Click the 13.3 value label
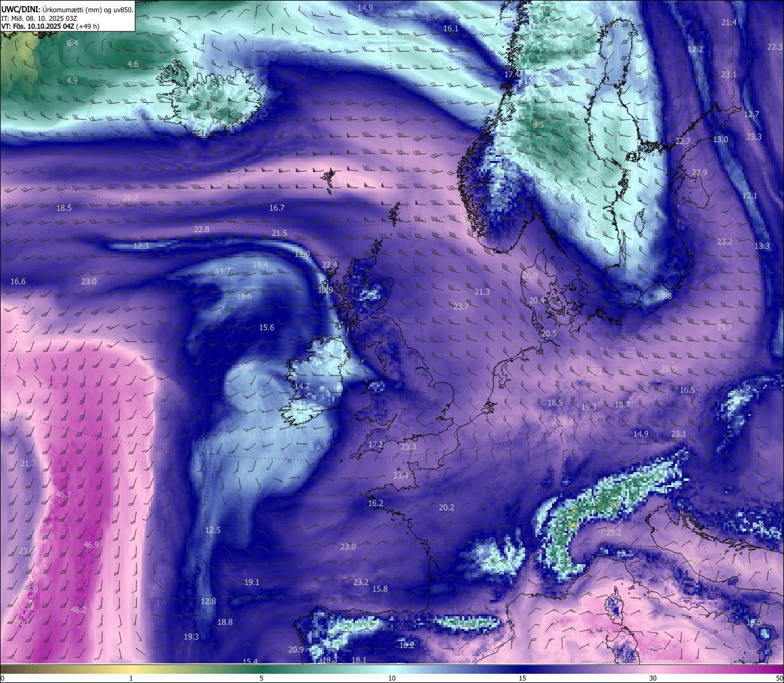The width and height of the screenshot is (784, 683). point(762,246)
